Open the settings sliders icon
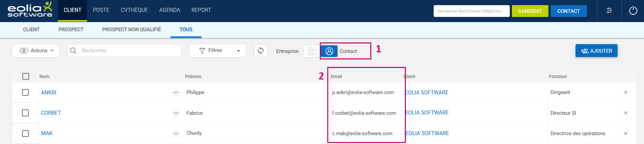Screen dimensions: 644x144 [609, 11]
